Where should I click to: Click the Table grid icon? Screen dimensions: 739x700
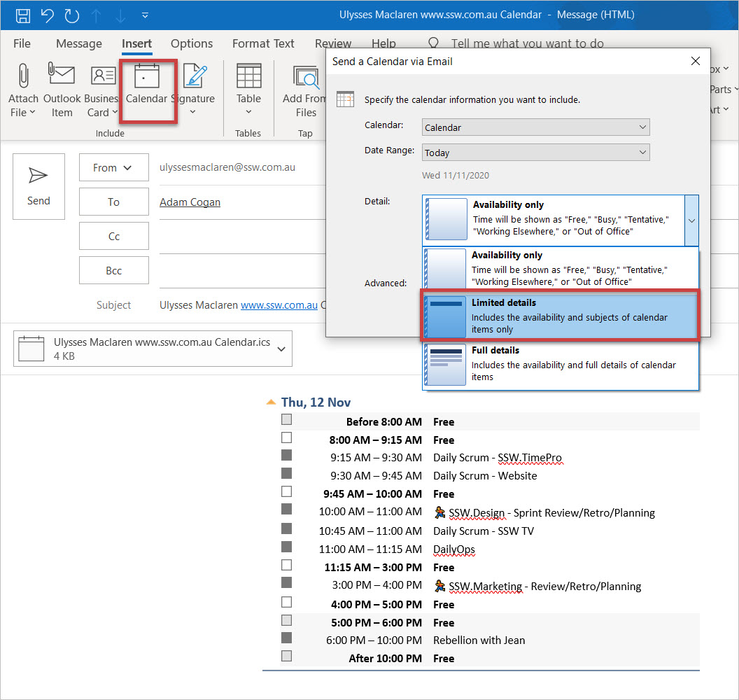coord(248,76)
